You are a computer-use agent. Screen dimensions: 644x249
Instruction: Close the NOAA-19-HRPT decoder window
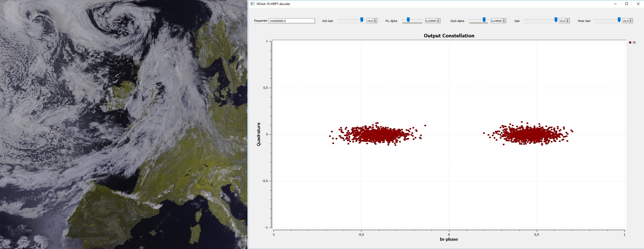click(x=638, y=4)
